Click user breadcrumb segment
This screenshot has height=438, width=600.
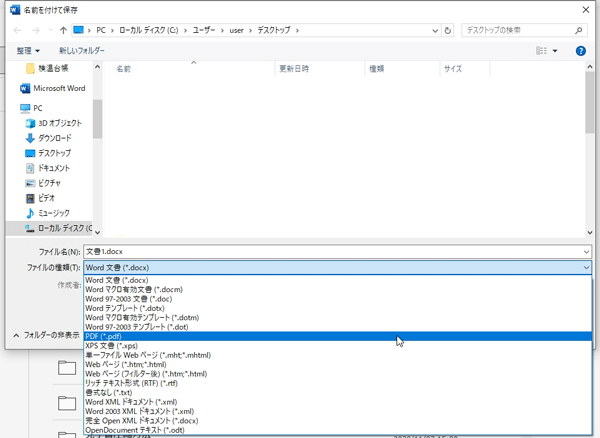pos(236,30)
